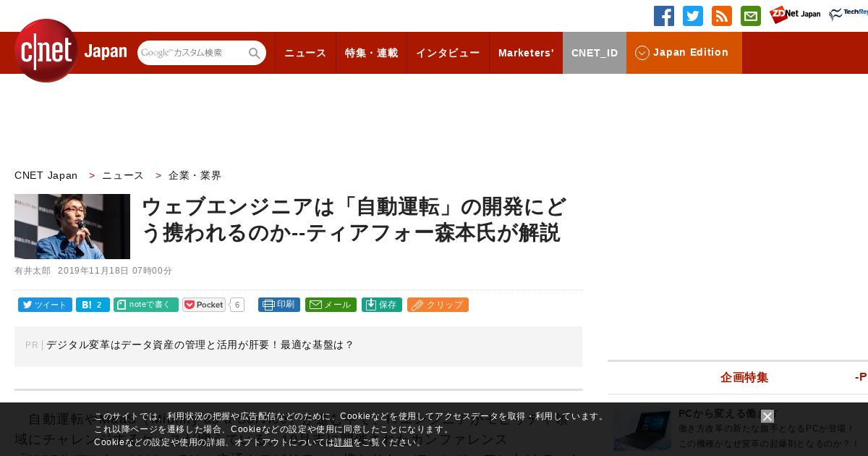Open the インタビュー menu

coord(448,53)
